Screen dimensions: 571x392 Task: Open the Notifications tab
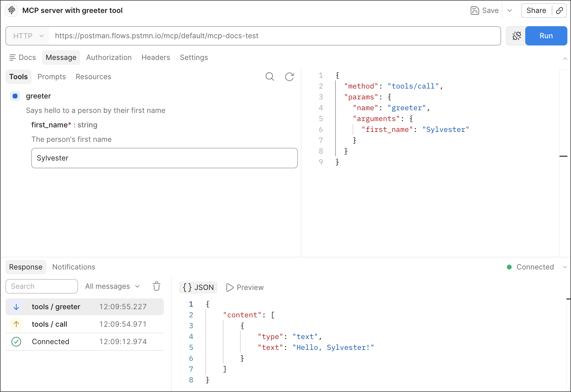(x=73, y=267)
